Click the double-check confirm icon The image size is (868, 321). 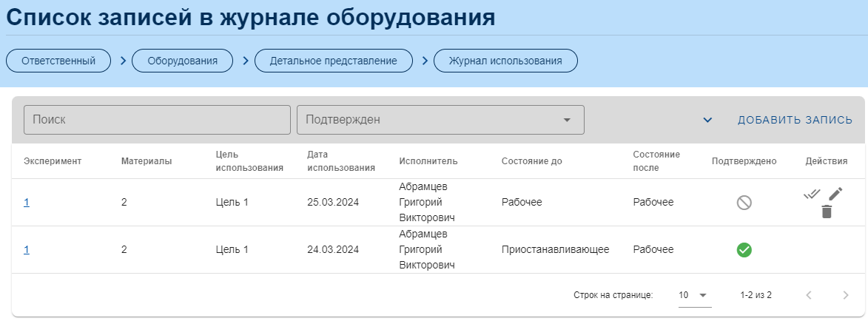point(812,195)
